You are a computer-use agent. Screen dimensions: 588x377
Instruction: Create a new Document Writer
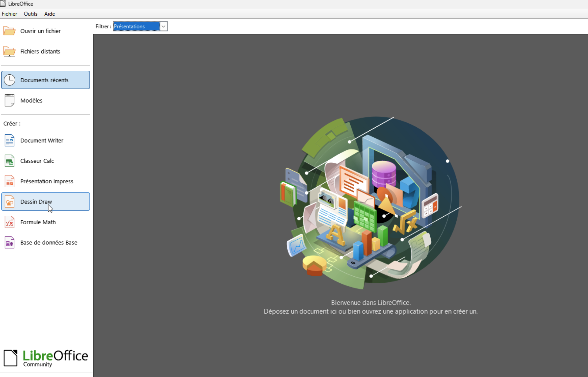point(46,140)
